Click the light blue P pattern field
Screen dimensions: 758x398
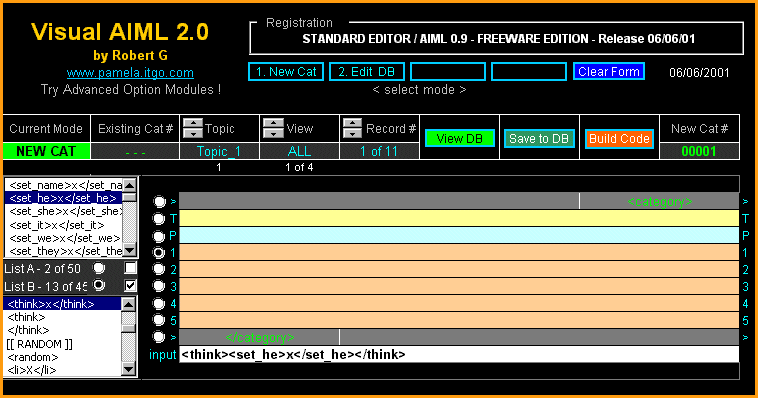coord(459,235)
